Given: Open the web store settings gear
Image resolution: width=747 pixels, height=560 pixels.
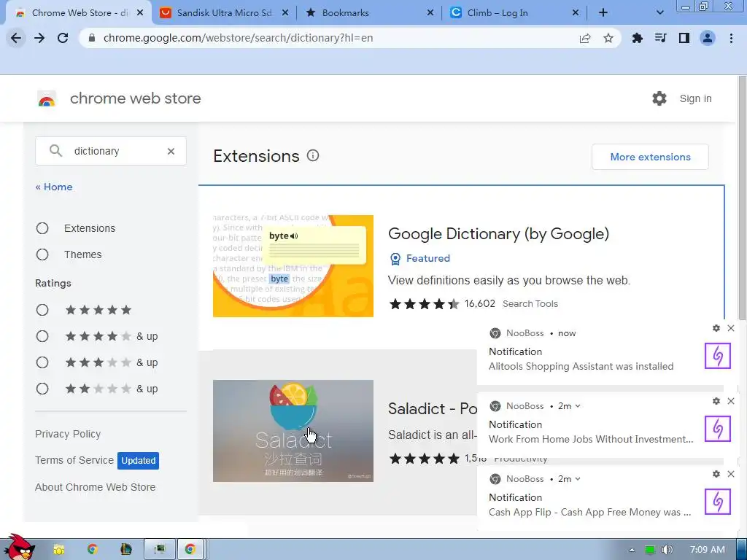Looking at the screenshot, I should pyautogui.click(x=659, y=98).
